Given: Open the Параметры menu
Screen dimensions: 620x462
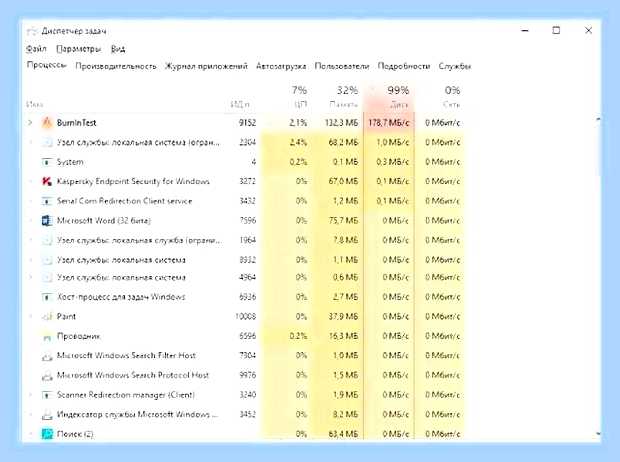Looking at the screenshot, I should [x=78, y=49].
